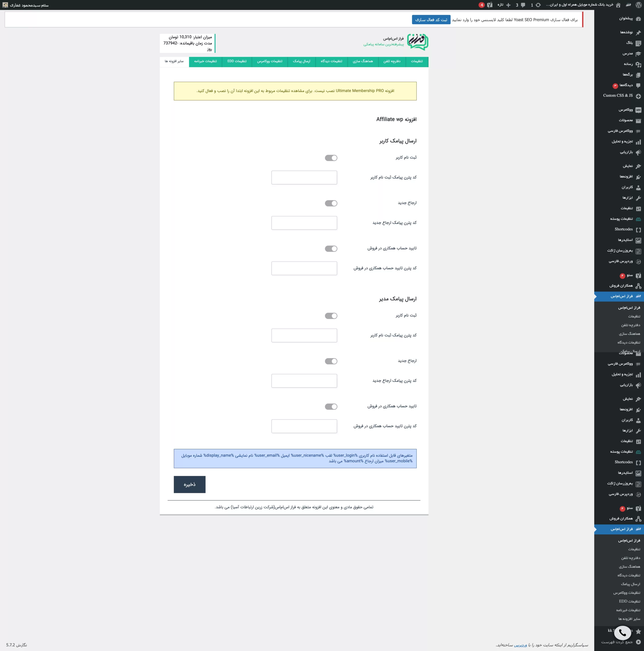Open برگه‌ها in the sidebar menu
This screenshot has width=644, height=651.
[628, 75]
